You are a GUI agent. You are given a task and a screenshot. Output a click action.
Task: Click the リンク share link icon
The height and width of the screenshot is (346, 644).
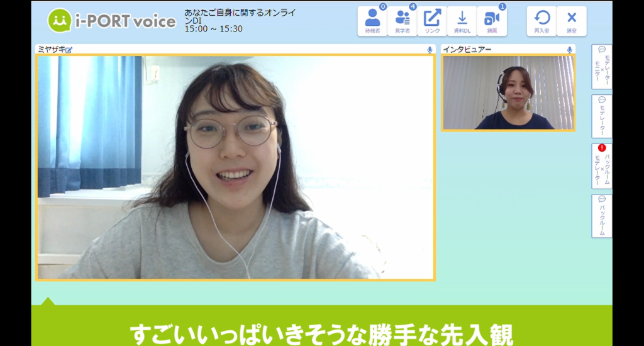pyautogui.click(x=432, y=21)
